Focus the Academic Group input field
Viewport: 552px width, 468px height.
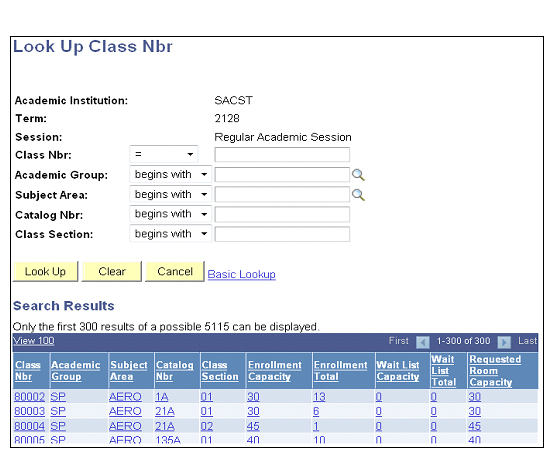point(282,175)
